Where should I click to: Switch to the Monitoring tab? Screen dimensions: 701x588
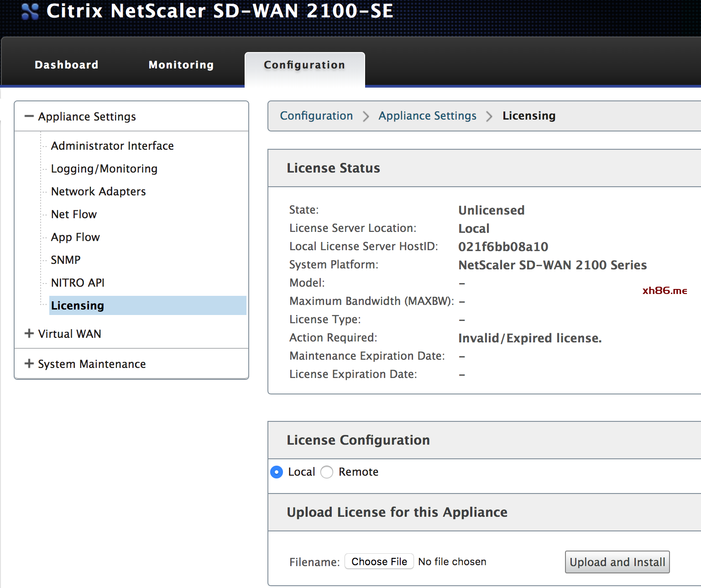coord(181,65)
